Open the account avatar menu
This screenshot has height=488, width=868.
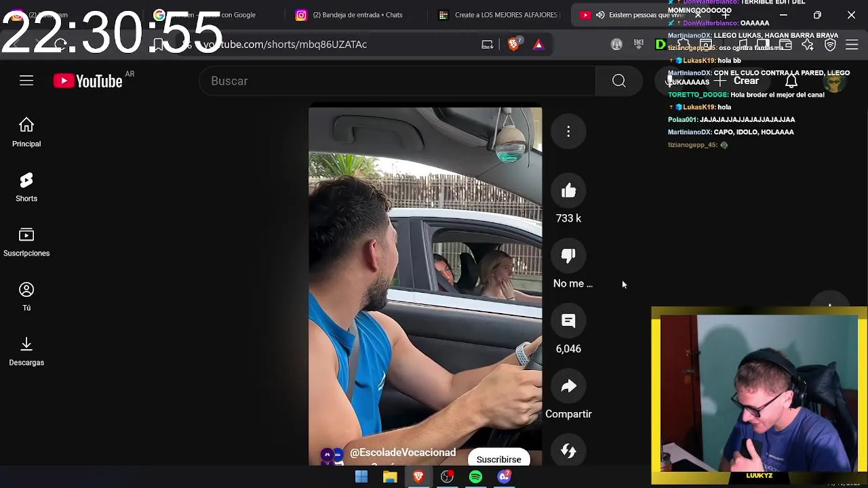834,81
